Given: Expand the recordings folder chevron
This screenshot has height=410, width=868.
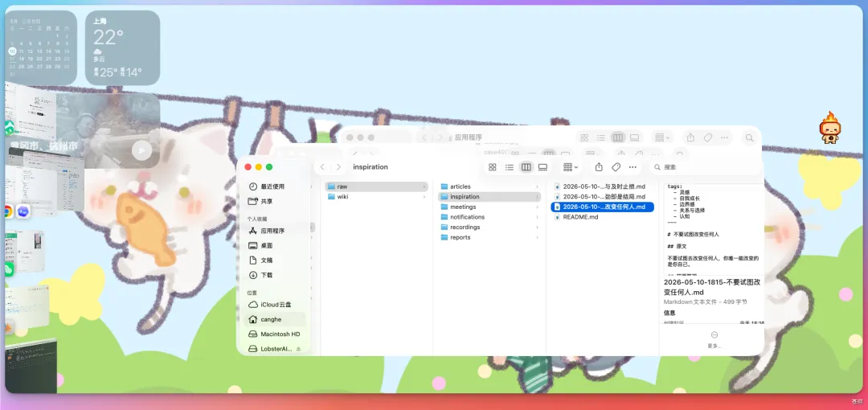Looking at the screenshot, I should [x=538, y=228].
